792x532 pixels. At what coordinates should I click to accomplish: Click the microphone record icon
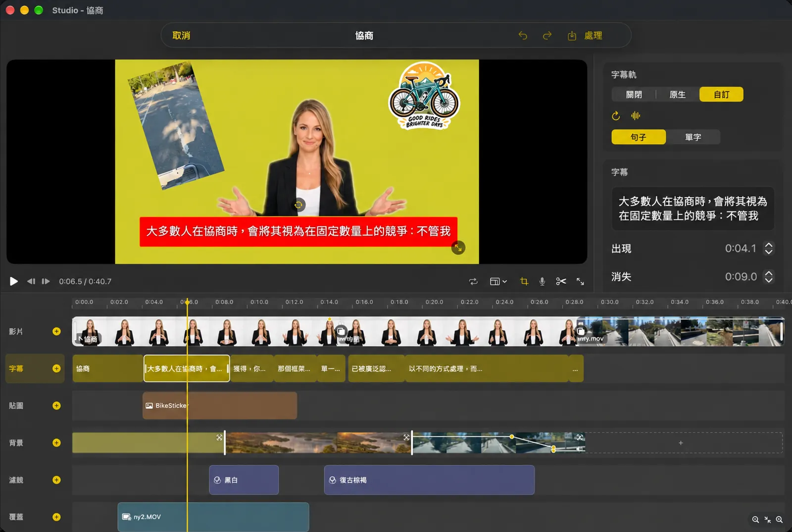click(x=542, y=281)
